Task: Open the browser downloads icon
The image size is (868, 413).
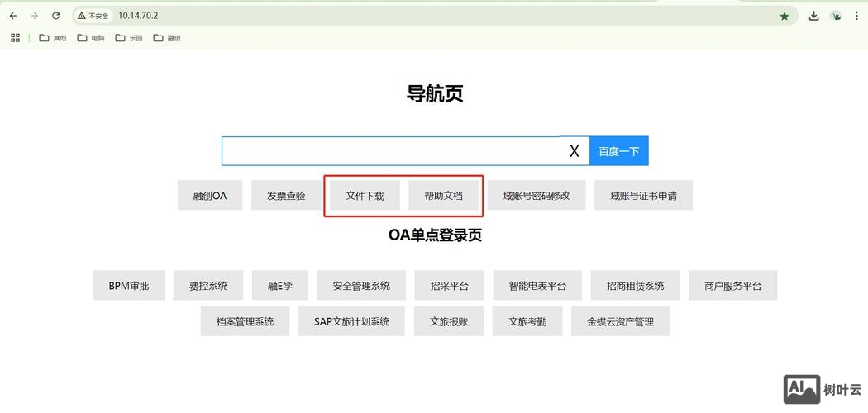Action: 813,16
